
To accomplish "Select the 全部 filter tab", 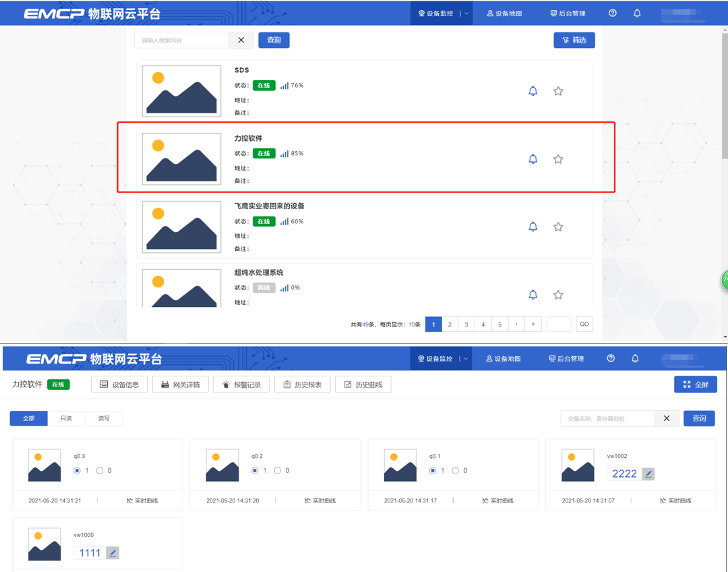I will tap(29, 418).
